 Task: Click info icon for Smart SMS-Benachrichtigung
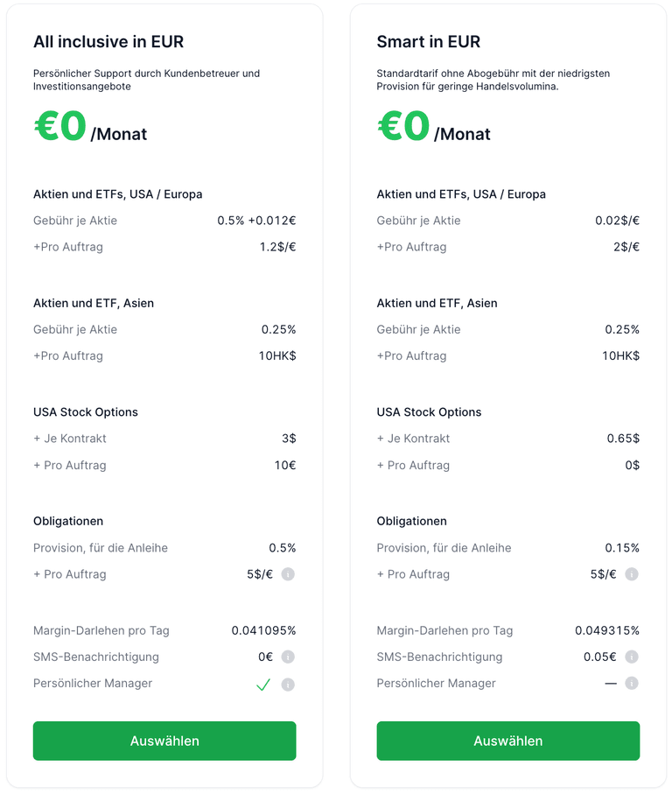tap(632, 657)
